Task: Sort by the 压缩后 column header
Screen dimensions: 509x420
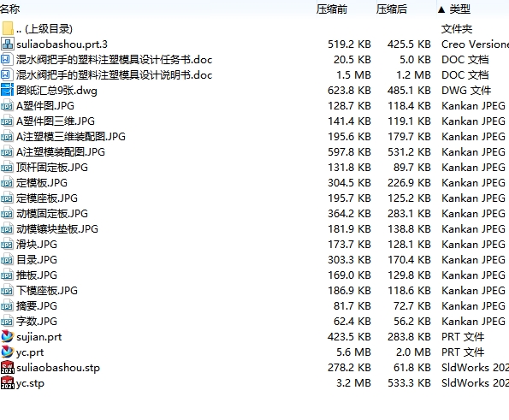Action: pos(392,9)
